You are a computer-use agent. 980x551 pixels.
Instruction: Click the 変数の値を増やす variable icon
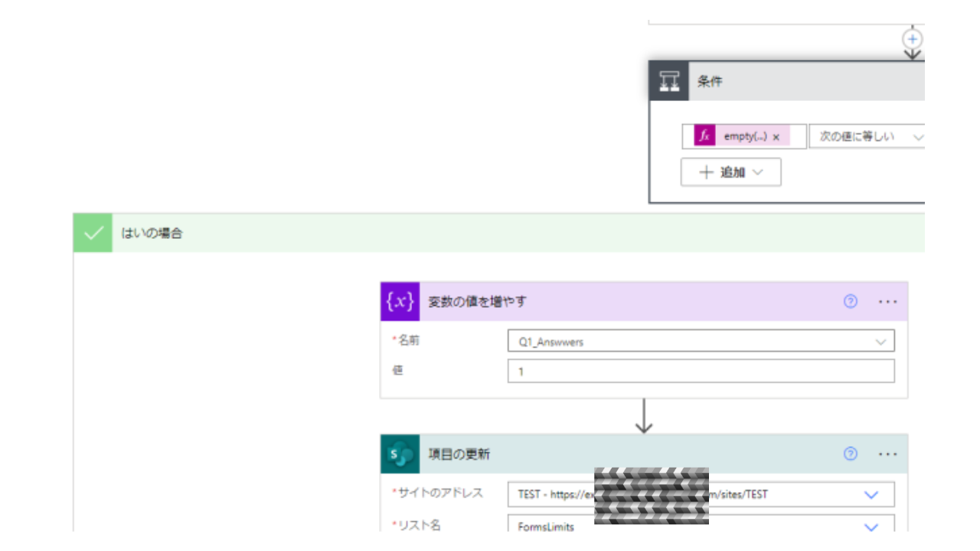[400, 302]
